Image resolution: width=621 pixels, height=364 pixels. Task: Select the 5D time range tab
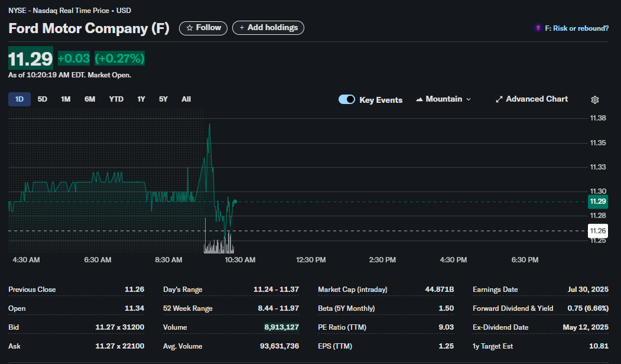(43, 99)
